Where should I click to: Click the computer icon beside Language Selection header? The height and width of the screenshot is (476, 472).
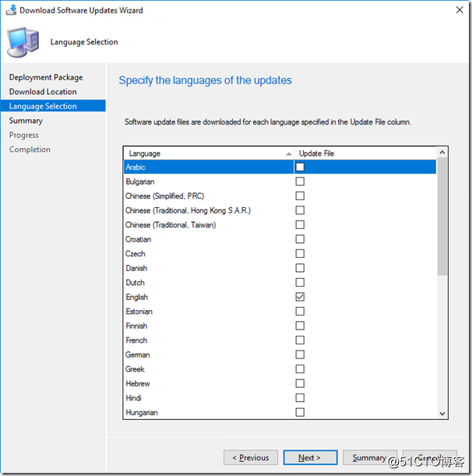pos(23,42)
